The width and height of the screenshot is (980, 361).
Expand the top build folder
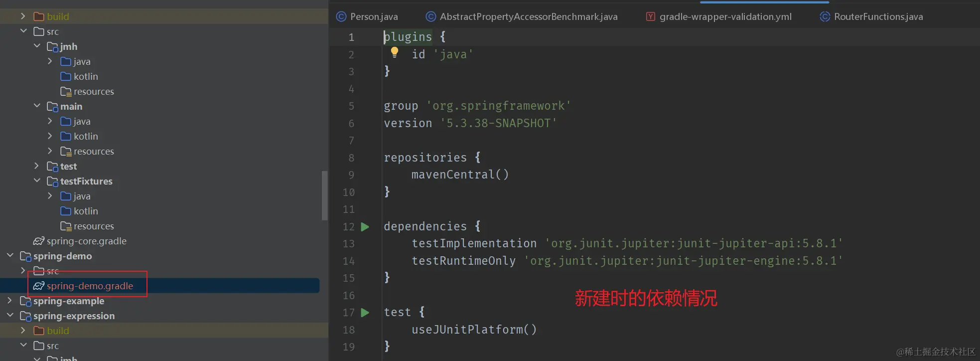click(x=23, y=16)
